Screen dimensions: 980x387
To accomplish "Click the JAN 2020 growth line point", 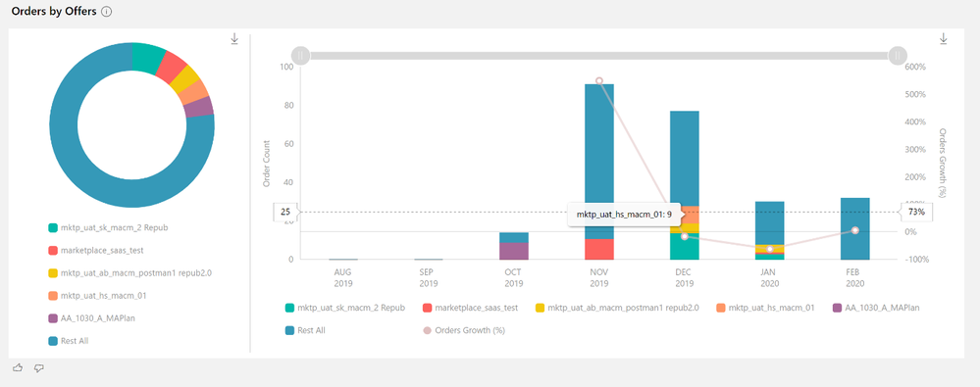I will point(770,249).
